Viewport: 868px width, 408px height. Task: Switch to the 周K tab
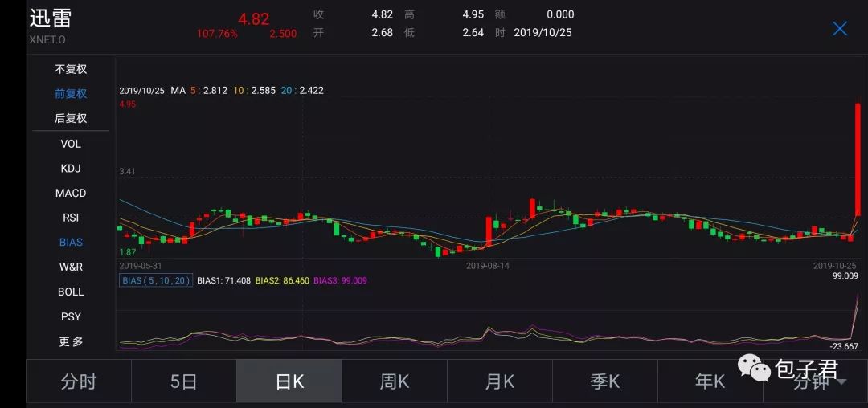(394, 381)
